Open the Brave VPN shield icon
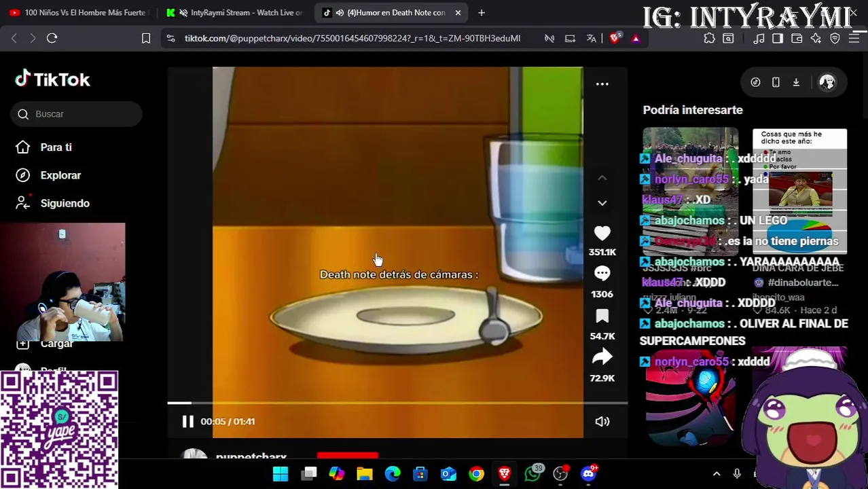868x489 pixels. tap(835, 38)
